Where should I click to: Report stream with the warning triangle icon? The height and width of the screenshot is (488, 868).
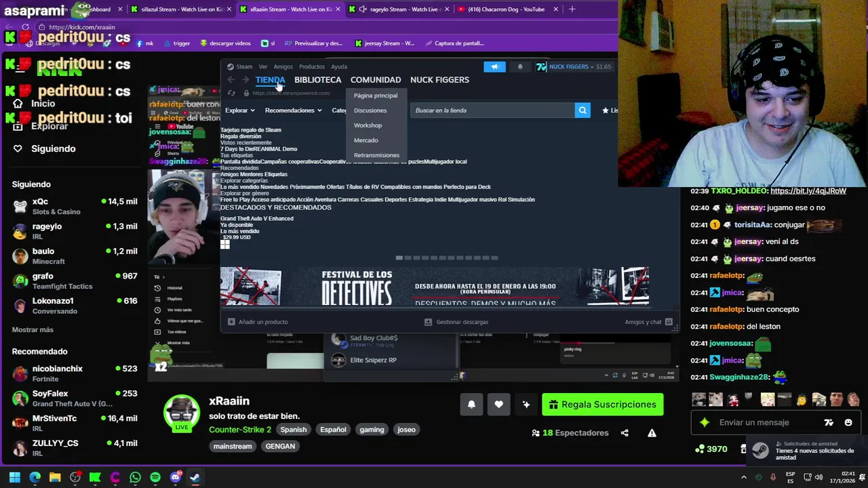pos(652,433)
